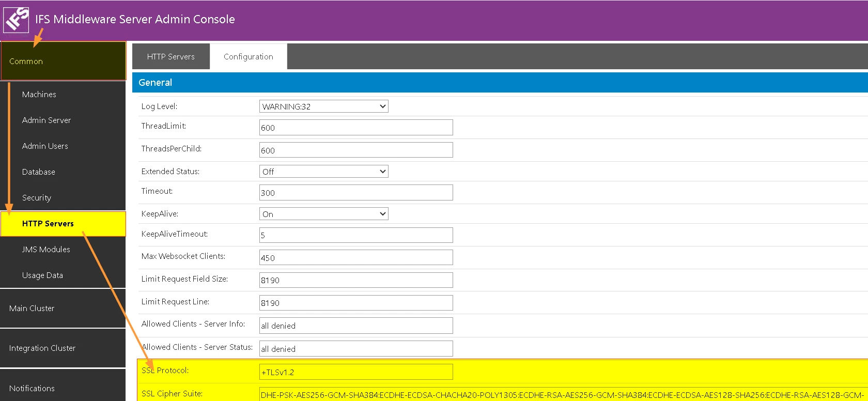The width and height of the screenshot is (868, 401).
Task: Expand the Main Cluster section
Action: coord(63,309)
